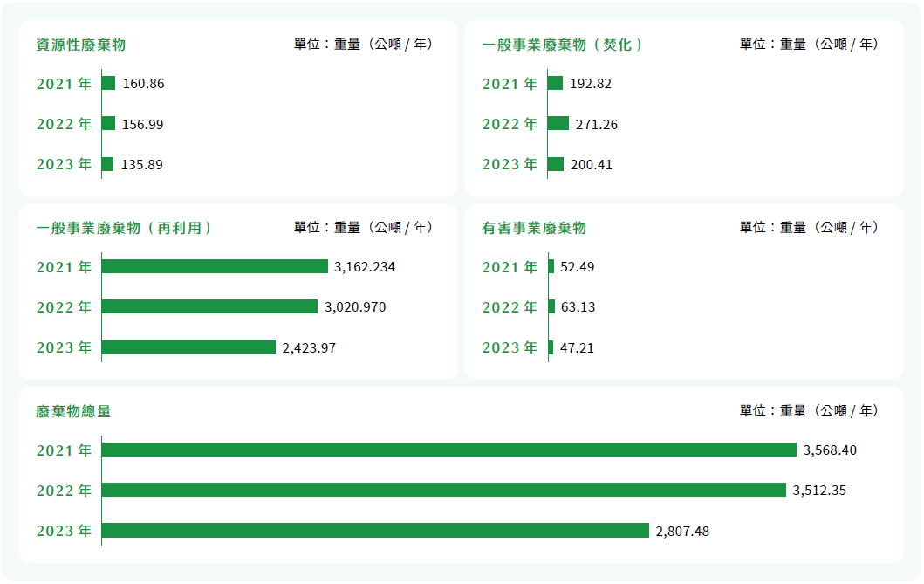Click the 一般事業廢棄物（焚化）chart title
924x584 pixels.
click(x=562, y=45)
